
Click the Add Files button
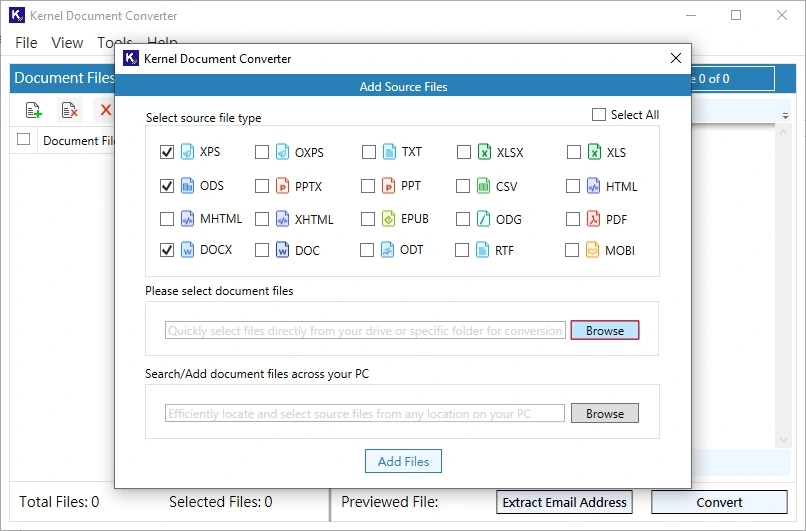point(403,461)
